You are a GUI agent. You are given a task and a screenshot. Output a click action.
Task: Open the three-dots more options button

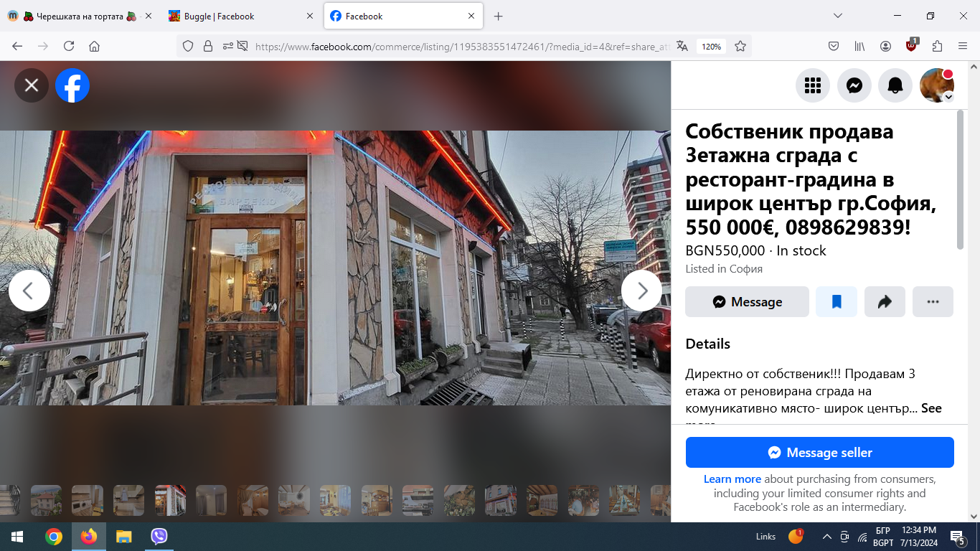pyautogui.click(x=933, y=302)
